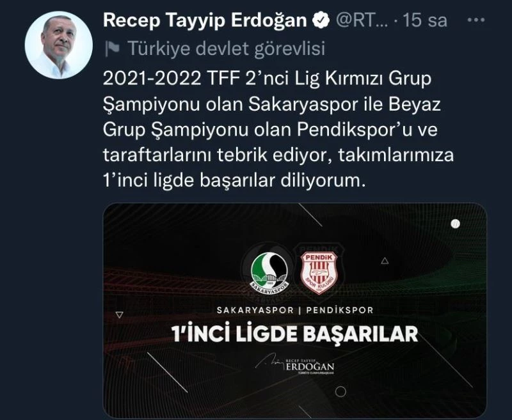Screen dimensions: 512x420
Task: Open the tweet's three-dot more options menu
Action: tap(476, 20)
